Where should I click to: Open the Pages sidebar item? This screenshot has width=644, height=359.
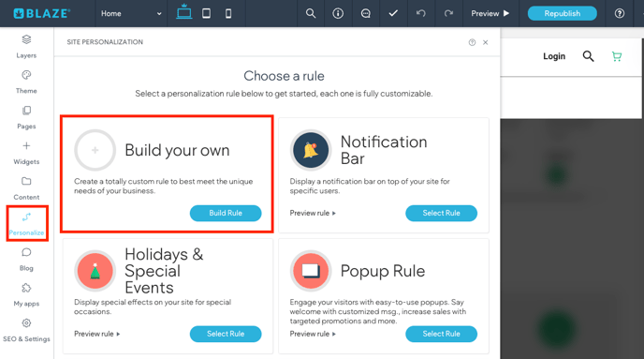coord(26,117)
